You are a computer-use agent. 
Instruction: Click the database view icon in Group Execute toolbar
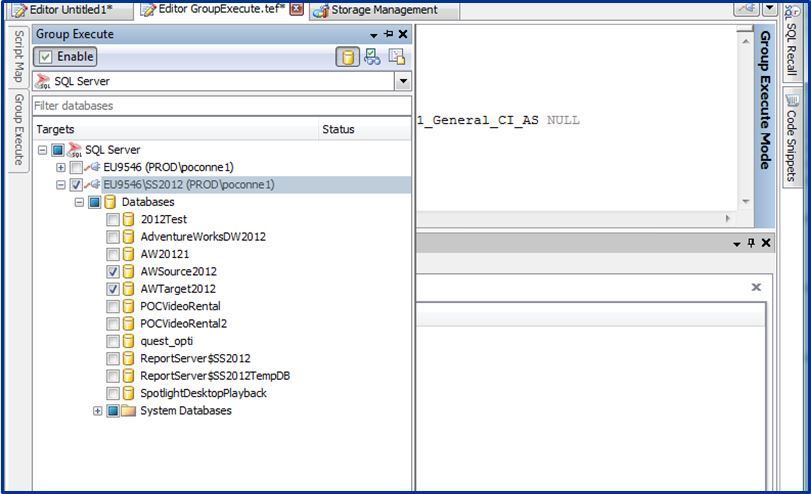(347, 57)
